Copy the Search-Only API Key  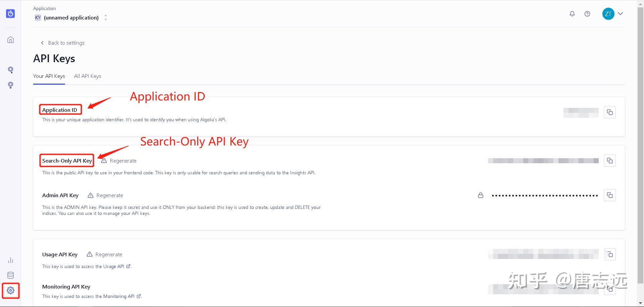tap(610, 161)
